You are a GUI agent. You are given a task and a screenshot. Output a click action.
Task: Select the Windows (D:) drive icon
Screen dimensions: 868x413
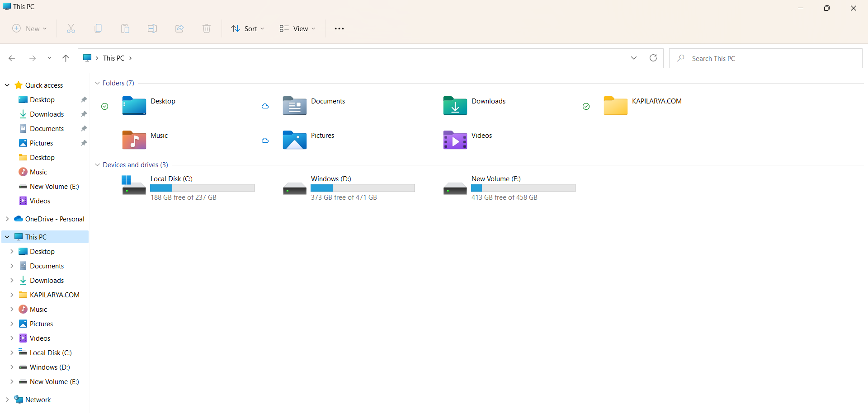[x=295, y=188]
